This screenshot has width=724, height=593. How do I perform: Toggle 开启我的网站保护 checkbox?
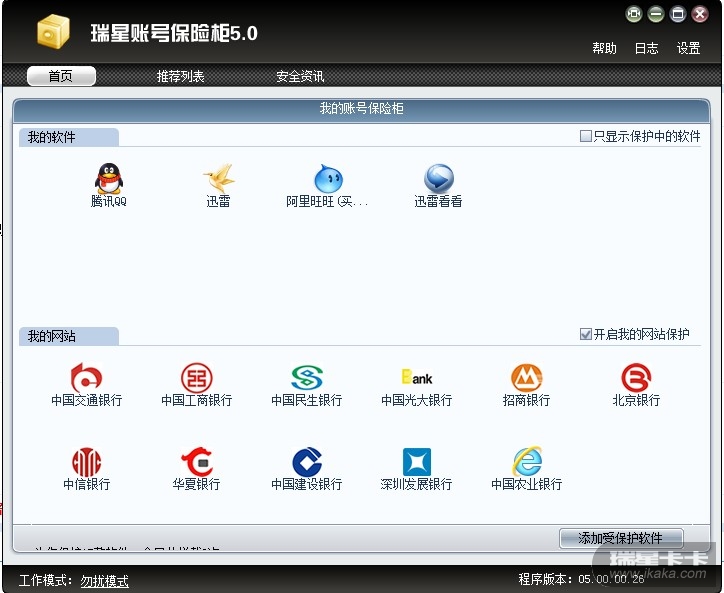click(585, 334)
